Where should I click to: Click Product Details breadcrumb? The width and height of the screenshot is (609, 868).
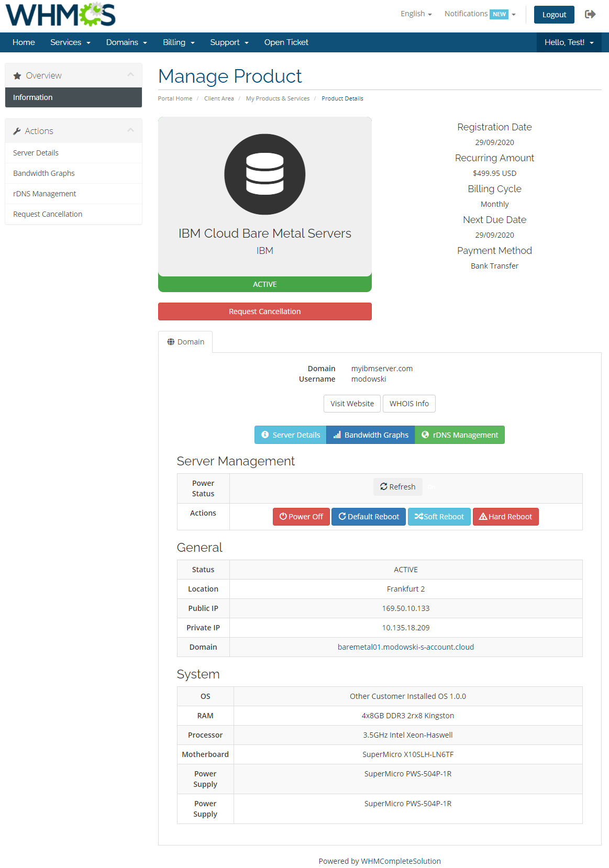[x=342, y=98]
